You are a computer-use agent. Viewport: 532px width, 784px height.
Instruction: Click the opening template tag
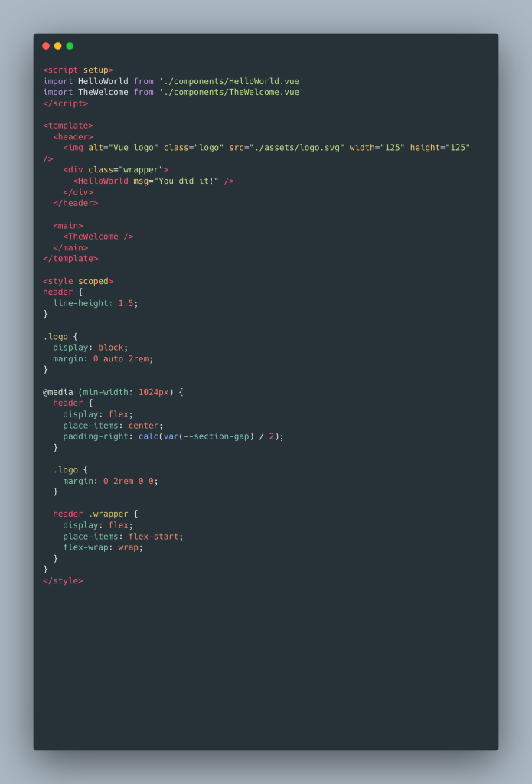[x=68, y=126]
